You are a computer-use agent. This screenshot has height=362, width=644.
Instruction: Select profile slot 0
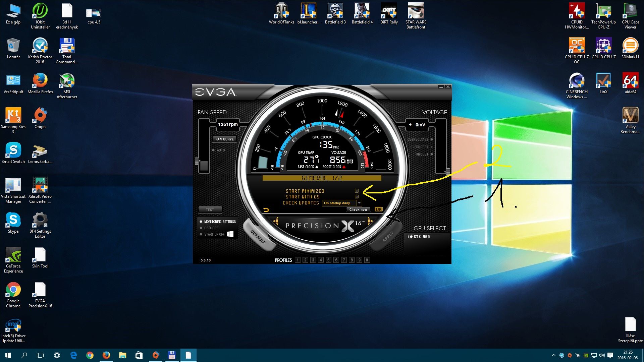(x=367, y=260)
